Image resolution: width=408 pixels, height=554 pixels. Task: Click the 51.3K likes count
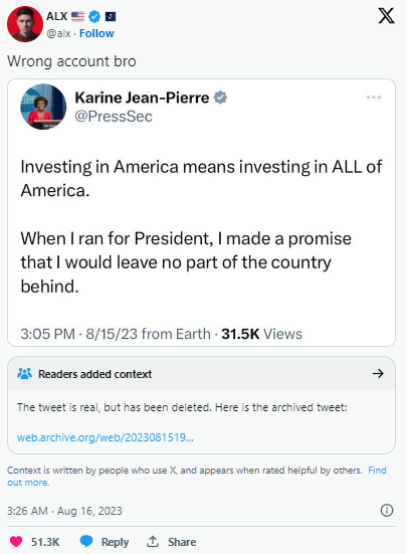tap(45, 542)
